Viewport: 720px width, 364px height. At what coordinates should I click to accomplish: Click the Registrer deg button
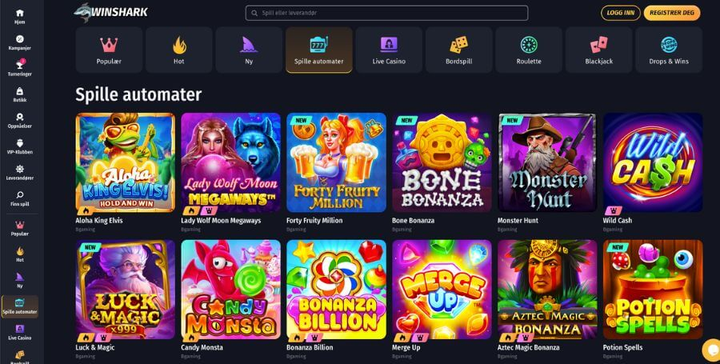pyautogui.click(x=672, y=13)
